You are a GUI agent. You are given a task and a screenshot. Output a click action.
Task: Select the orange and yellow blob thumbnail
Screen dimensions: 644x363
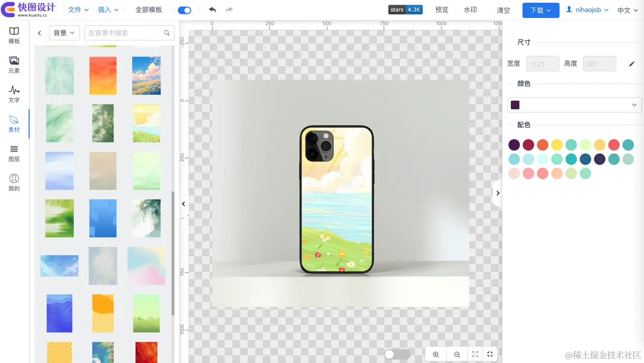tap(103, 314)
